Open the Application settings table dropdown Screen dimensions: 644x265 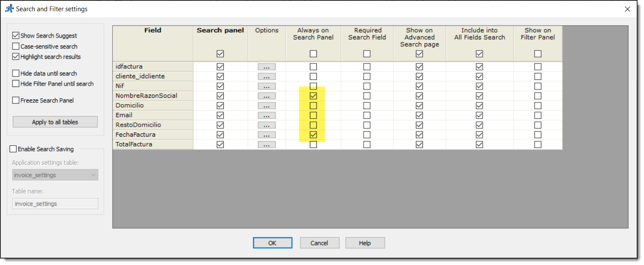pyautogui.click(x=55, y=175)
